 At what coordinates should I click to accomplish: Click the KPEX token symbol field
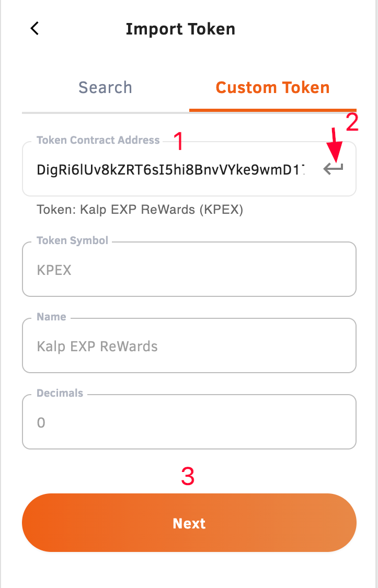(x=189, y=269)
